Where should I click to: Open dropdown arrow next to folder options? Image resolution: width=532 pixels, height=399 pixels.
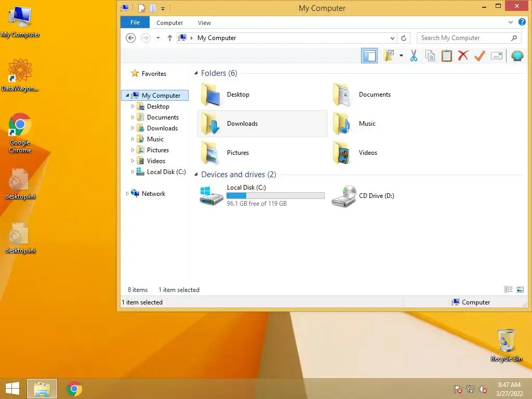401,55
